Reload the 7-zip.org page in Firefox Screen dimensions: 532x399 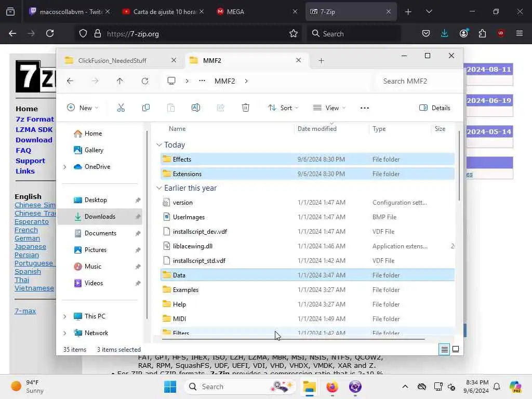coord(50,34)
